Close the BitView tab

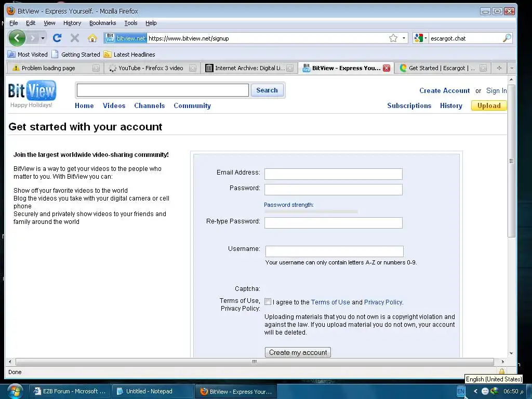[x=387, y=68]
